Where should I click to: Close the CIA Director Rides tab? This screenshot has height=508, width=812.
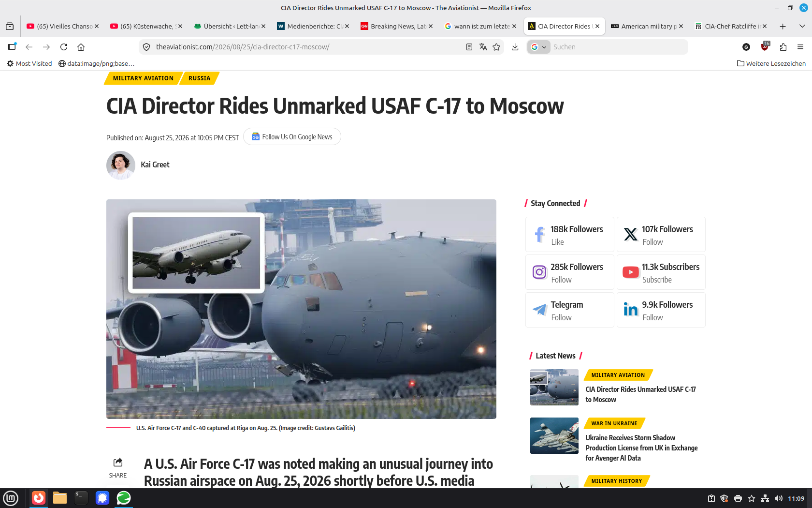597,26
